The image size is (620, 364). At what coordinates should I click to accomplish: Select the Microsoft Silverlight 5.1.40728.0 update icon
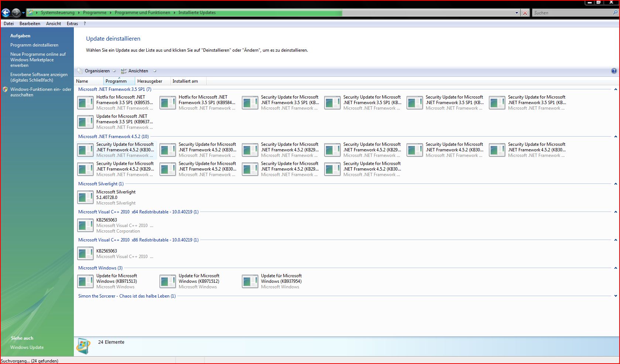(x=85, y=198)
